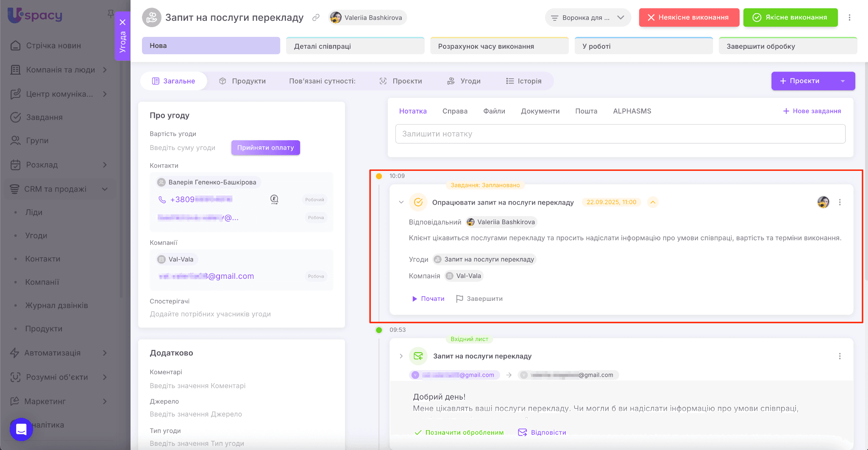Open the chat support bubble icon
868x450 pixels.
point(21,429)
